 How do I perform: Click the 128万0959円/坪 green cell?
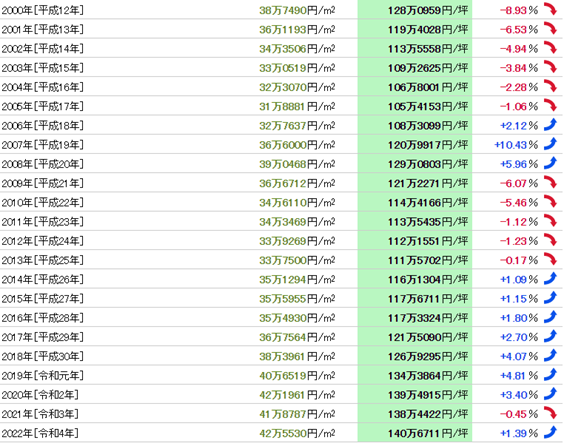click(x=415, y=9)
